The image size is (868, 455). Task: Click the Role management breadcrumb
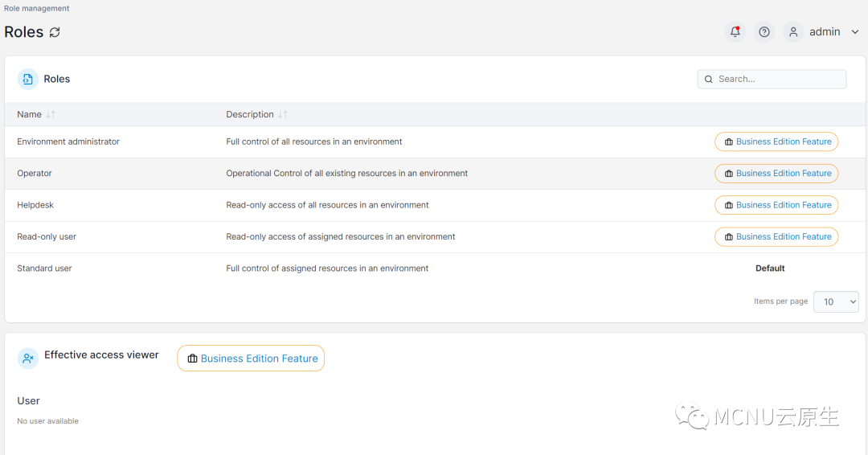37,9
